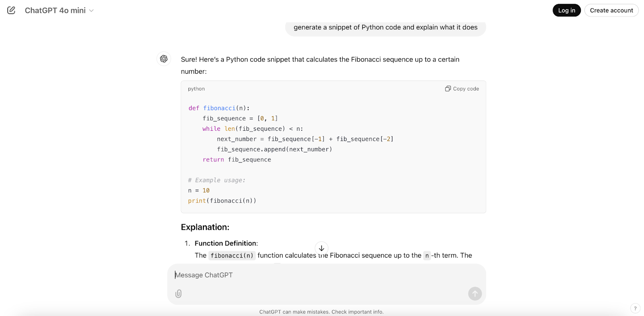The width and height of the screenshot is (644, 316).
Task: Open the help question mark button
Action: [x=635, y=308]
